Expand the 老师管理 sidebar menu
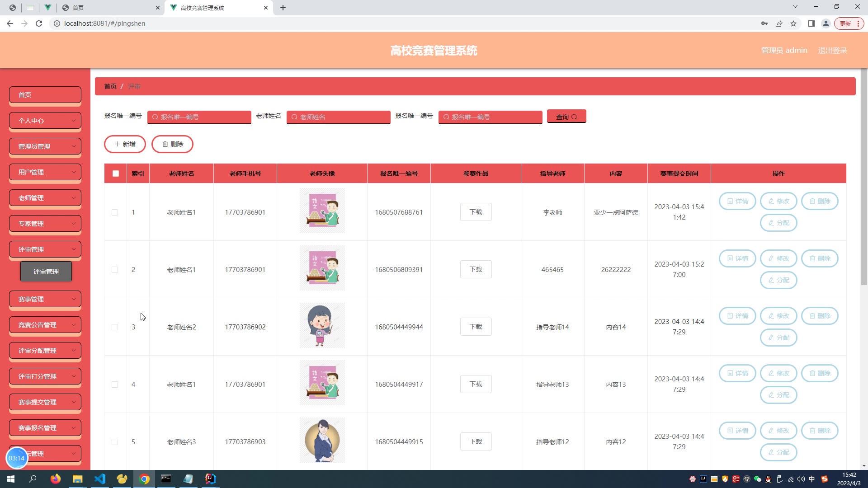The height and width of the screenshot is (488, 868). pyautogui.click(x=45, y=198)
